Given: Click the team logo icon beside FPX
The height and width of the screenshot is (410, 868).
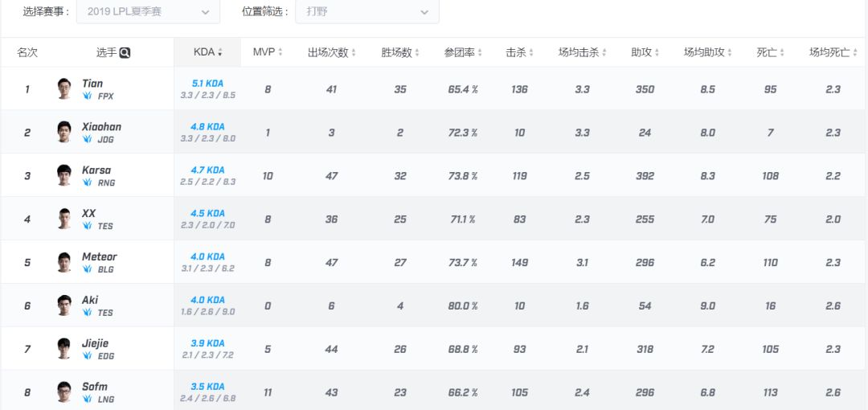Looking at the screenshot, I should (87, 96).
